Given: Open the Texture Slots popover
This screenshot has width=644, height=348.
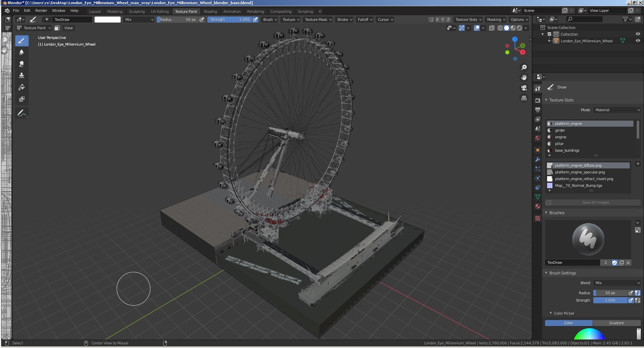Looking at the screenshot, I should [x=468, y=19].
